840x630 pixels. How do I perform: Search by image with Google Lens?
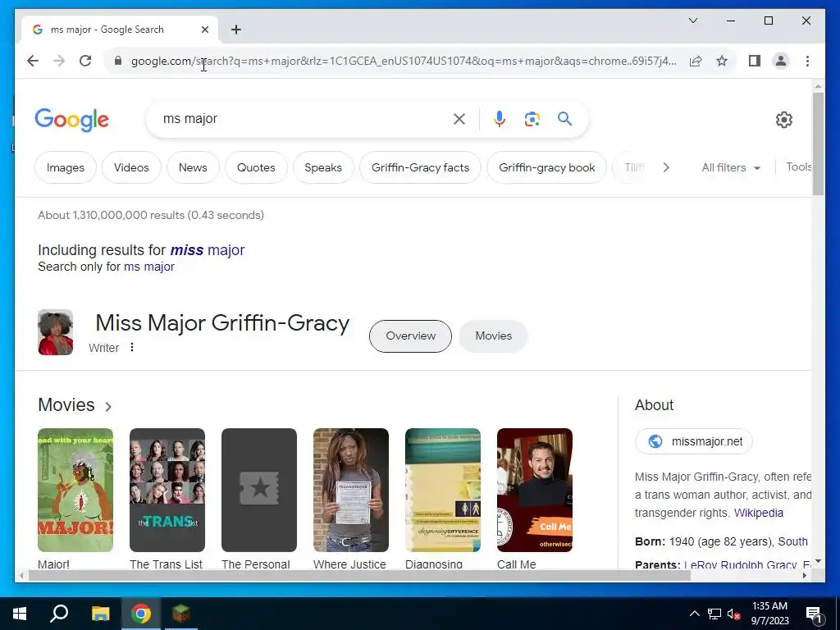tap(532, 119)
